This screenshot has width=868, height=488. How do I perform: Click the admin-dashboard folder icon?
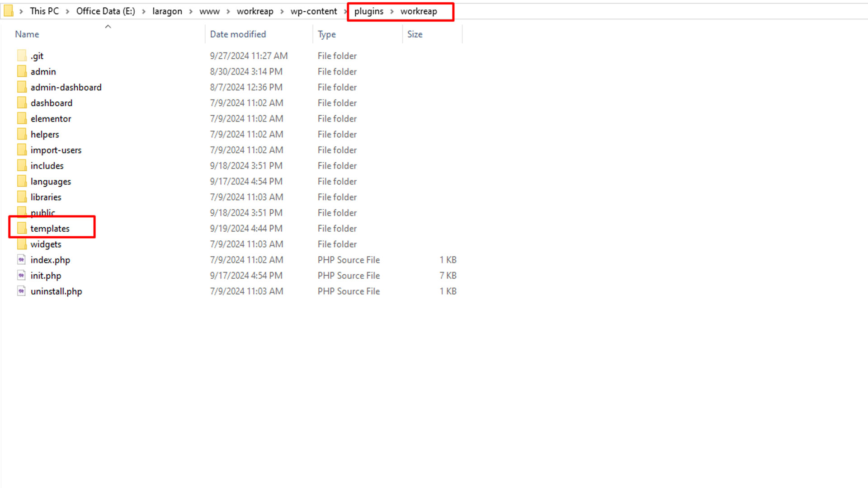(22, 87)
